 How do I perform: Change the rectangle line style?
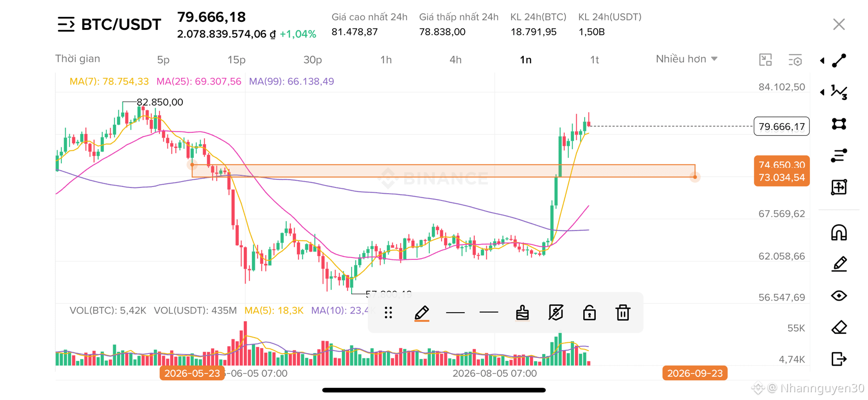pyautogui.click(x=488, y=313)
